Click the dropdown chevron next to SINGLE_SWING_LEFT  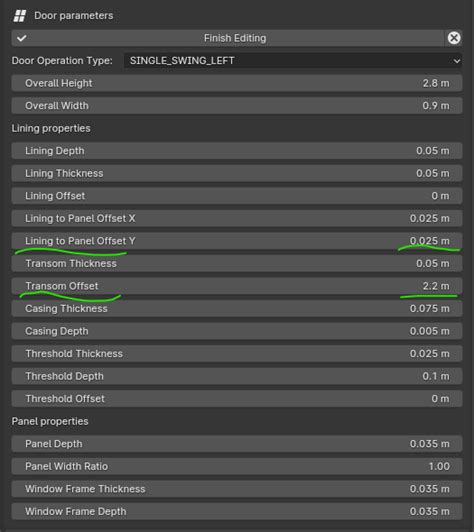click(x=457, y=61)
